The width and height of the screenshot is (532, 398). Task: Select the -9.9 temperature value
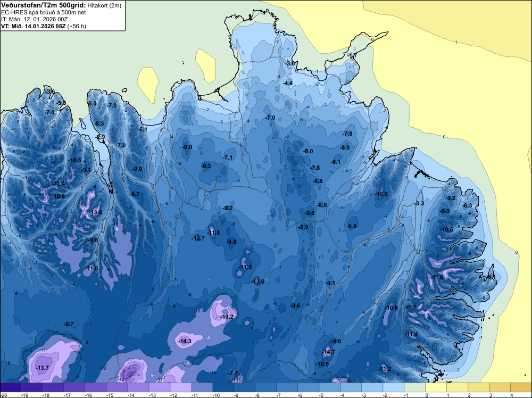(x=445, y=211)
